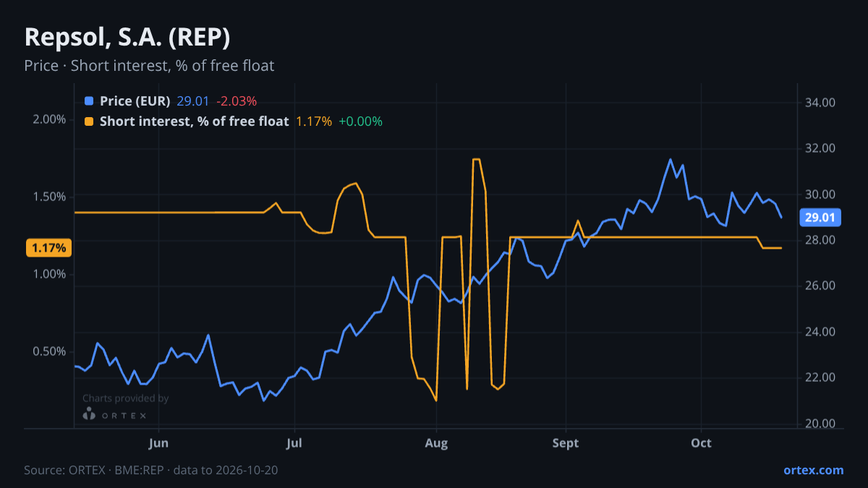Click the 1.00% left axis label
The width and height of the screenshot is (868, 488).
pyautogui.click(x=49, y=274)
